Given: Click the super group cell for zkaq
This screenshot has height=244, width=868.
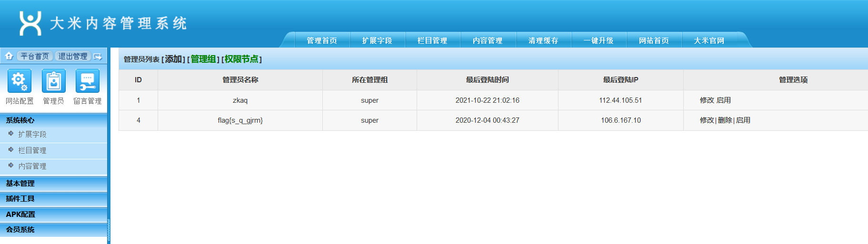Looking at the screenshot, I should click(370, 100).
